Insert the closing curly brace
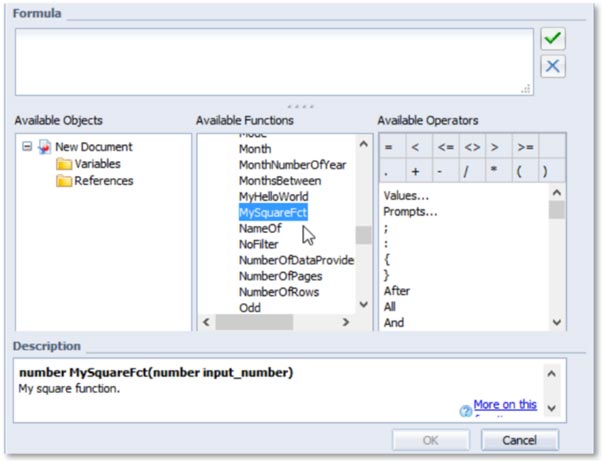 pos(387,276)
